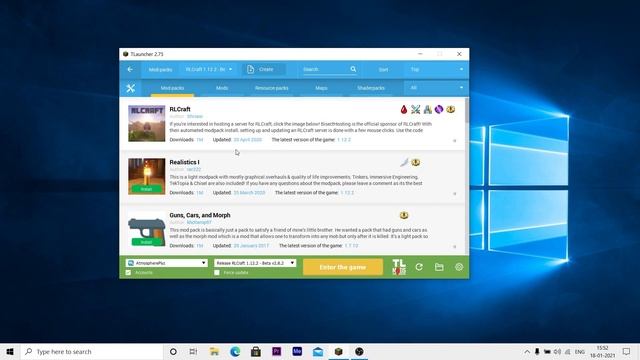Switch to the Resource packs tab
This screenshot has height=360, width=640.
point(271,88)
